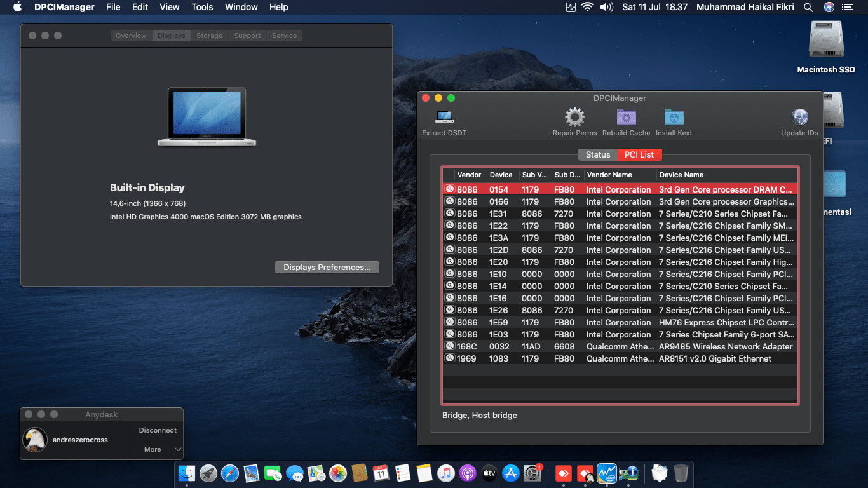
Task: Click the lookup icon for device 0166
Action: [450, 201]
